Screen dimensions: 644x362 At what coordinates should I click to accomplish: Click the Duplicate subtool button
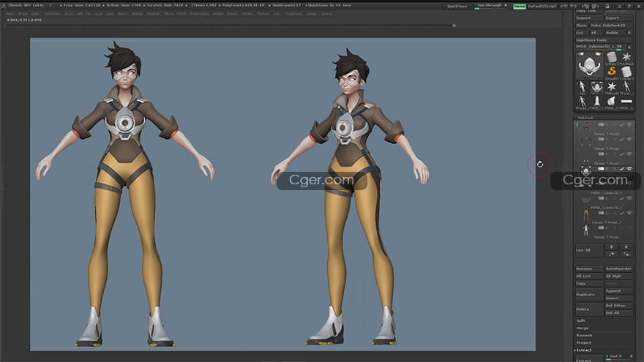coord(588,294)
